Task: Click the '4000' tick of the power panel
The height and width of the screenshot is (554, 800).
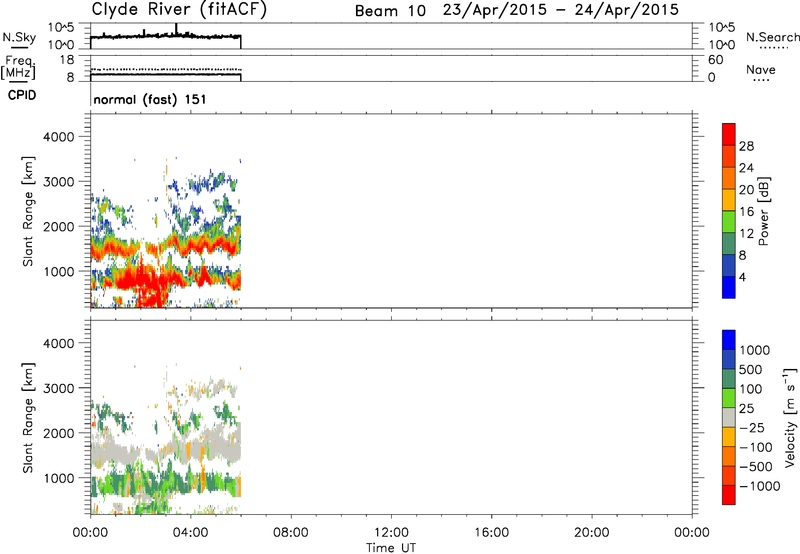Action: click(x=58, y=137)
